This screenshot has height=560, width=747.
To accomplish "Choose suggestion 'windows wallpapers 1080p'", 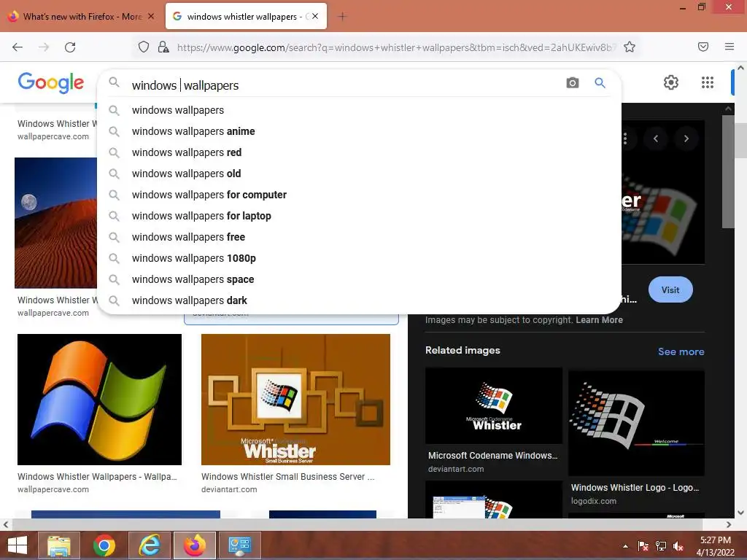I will coord(359,258).
